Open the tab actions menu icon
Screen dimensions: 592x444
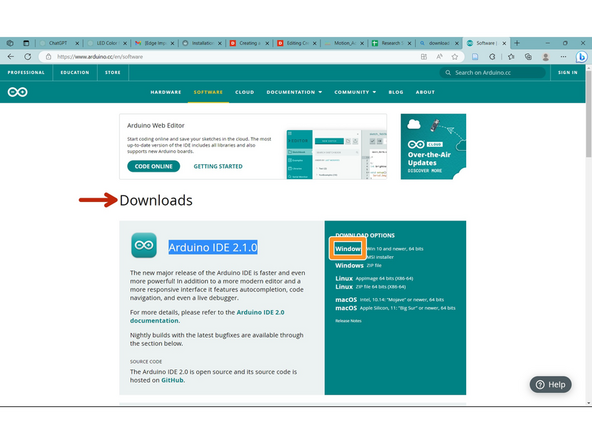[x=26, y=43]
